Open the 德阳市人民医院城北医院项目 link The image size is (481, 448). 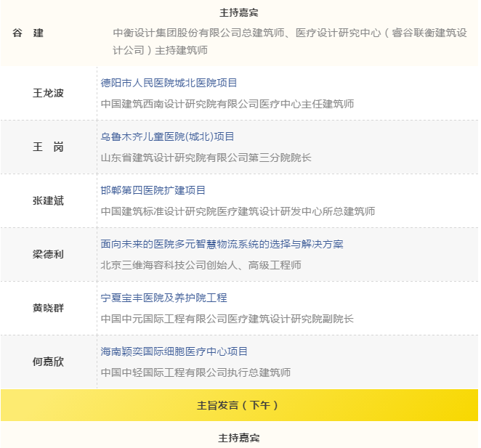(169, 83)
